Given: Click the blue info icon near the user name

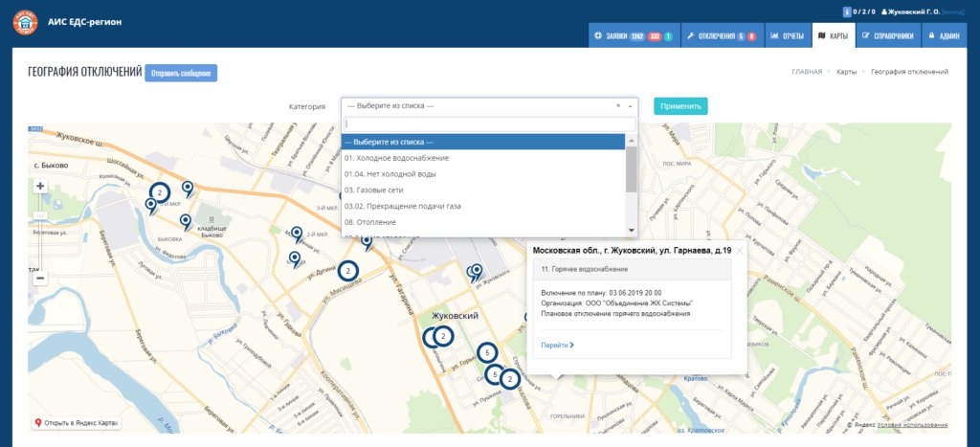Looking at the screenshot, I should click(847, 11).
